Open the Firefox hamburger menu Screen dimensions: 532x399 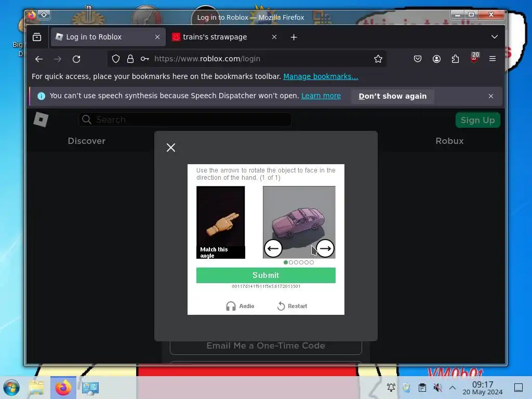(x=493, y=59)
